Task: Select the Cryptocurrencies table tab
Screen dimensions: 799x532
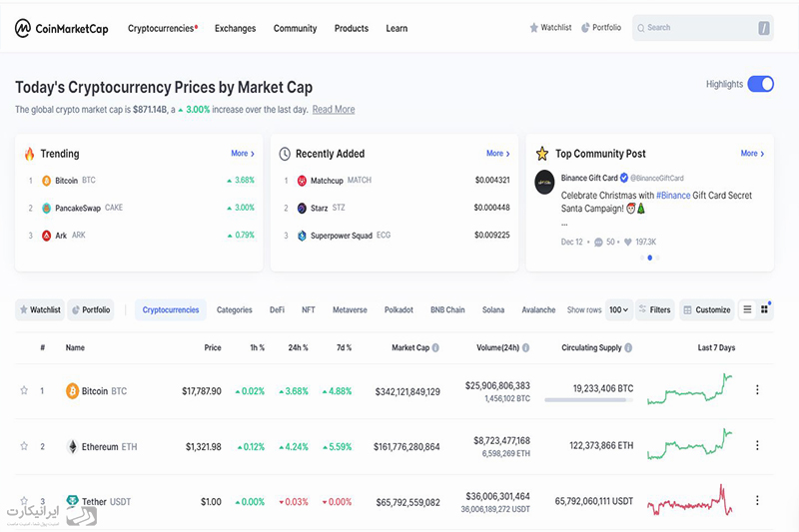Action: point(171,309)
